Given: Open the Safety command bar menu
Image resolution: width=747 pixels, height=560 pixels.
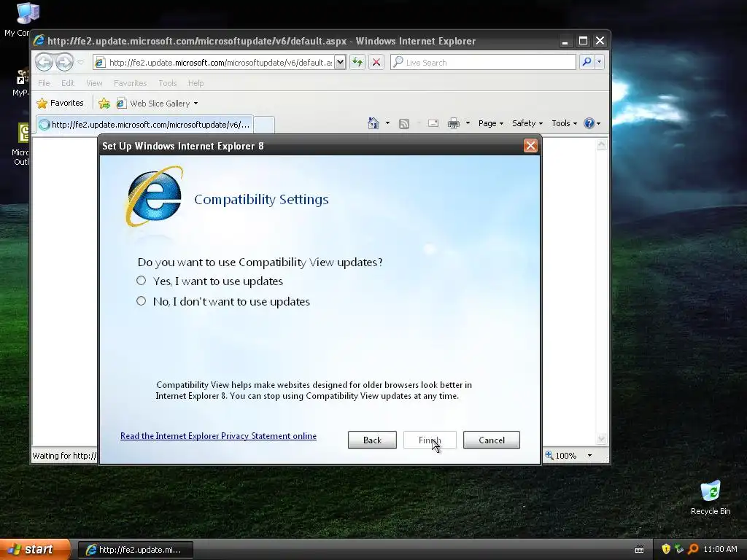Looking at the screenshot, I should point(527,123).
